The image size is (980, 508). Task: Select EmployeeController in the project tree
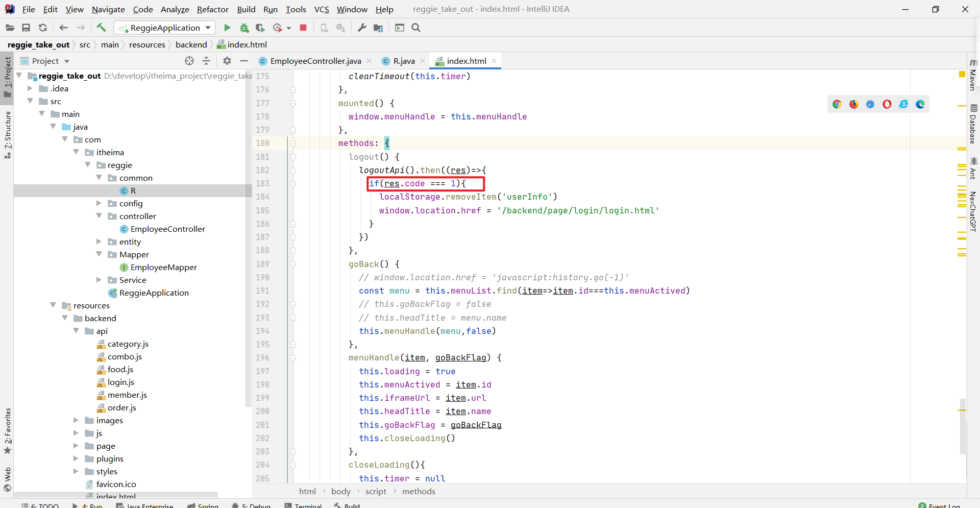pyautogui.click(x=167, y=229)
